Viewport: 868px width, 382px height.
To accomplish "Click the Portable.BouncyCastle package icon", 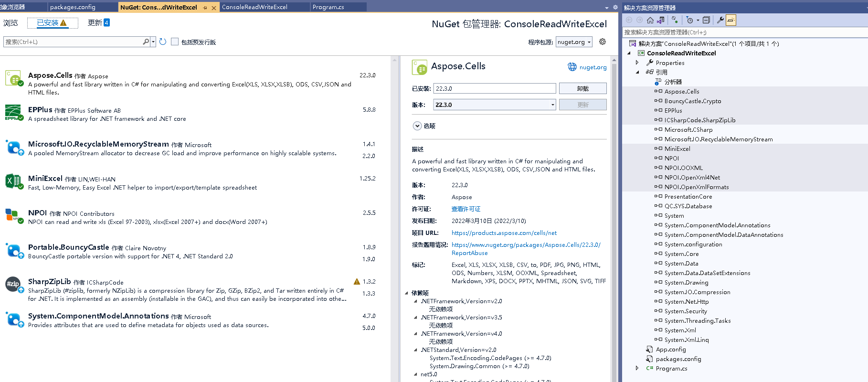I will 14,250.
